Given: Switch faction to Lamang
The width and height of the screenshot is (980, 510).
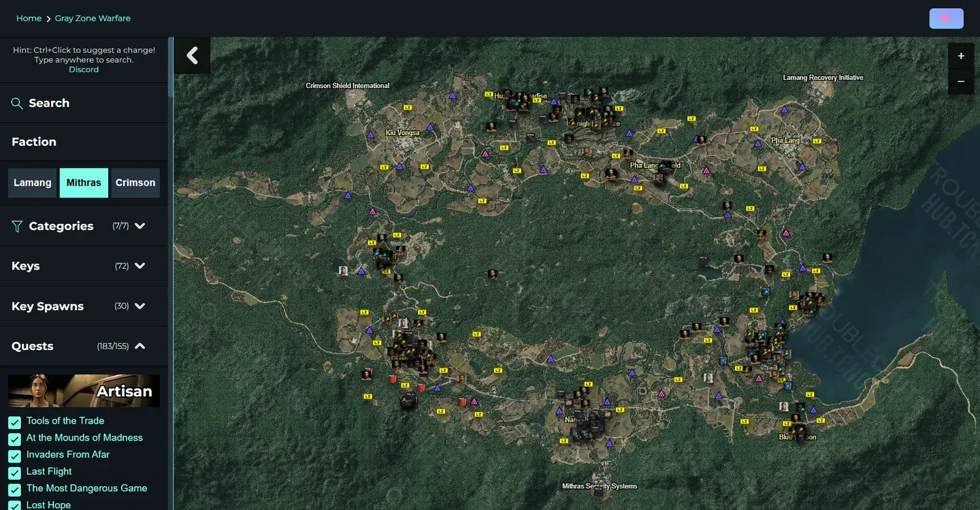Looking at the screenshot, I should pyautogui.click(x=33, y=183).
